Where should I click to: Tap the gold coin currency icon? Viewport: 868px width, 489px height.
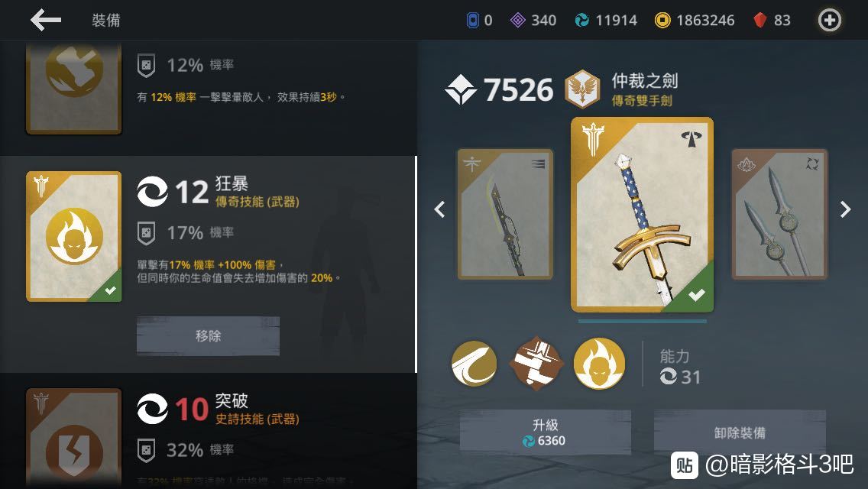coord(662,21)
